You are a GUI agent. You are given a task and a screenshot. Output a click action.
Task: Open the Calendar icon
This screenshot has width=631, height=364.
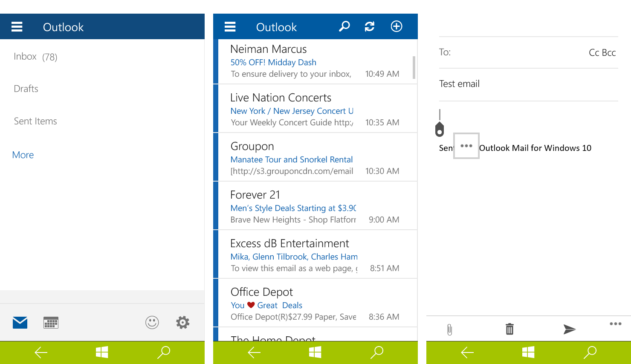click(51, 323)
